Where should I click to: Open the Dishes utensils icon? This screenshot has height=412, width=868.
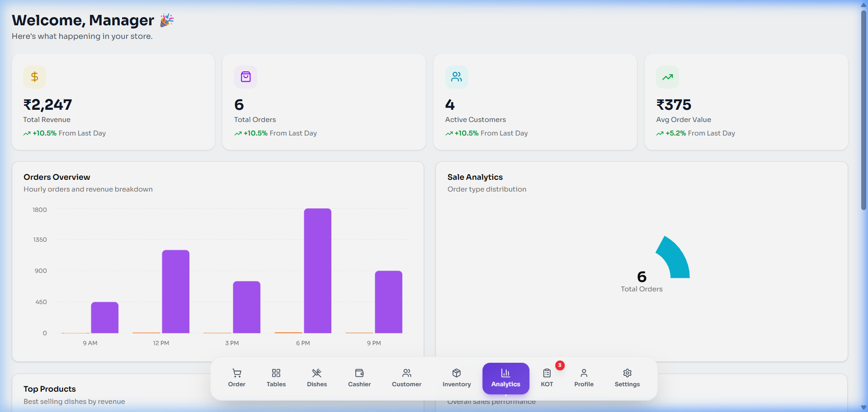click(x=316, y=373)
